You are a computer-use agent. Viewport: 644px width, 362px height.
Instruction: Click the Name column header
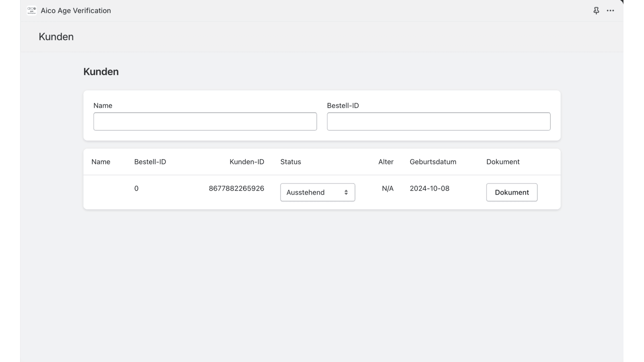coord(101,162)
